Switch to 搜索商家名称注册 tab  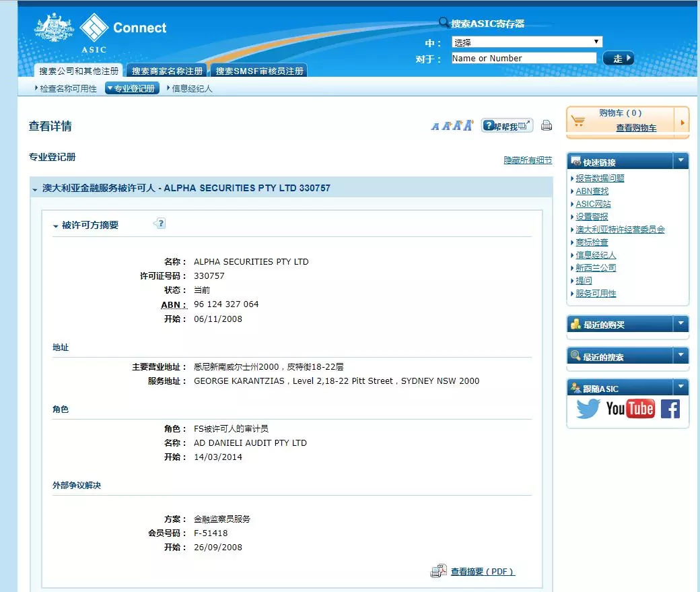[167, 71]
